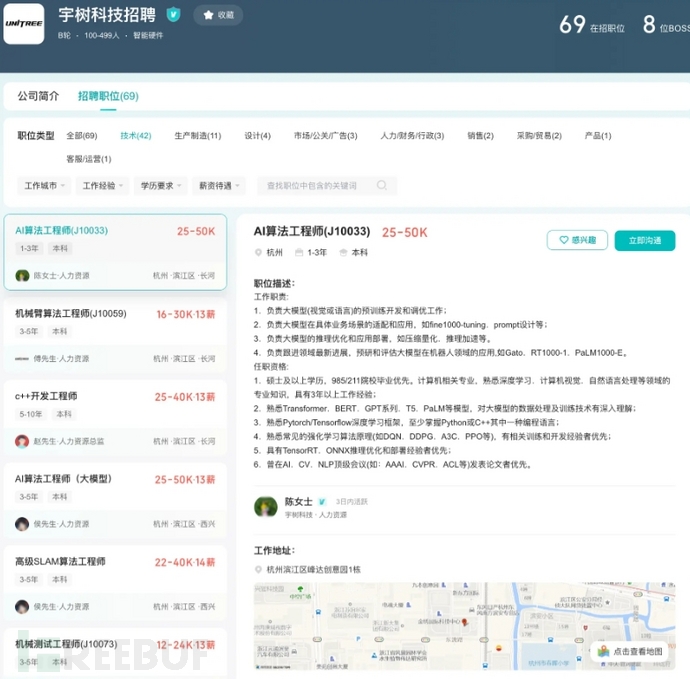Screen dimensions: 690x679
Task: Focus the job keyword search field
Action: 327,186
